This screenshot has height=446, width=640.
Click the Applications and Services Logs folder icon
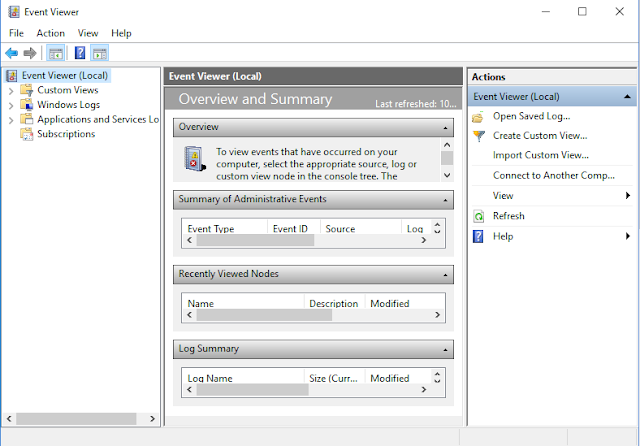[27, 119]
